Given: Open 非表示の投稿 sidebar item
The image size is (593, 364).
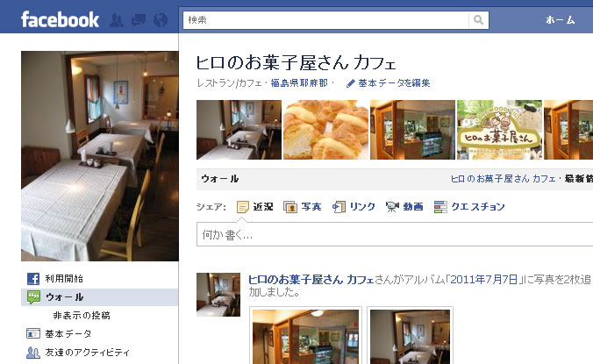Looking at the screenshot, I should point(82,315).
